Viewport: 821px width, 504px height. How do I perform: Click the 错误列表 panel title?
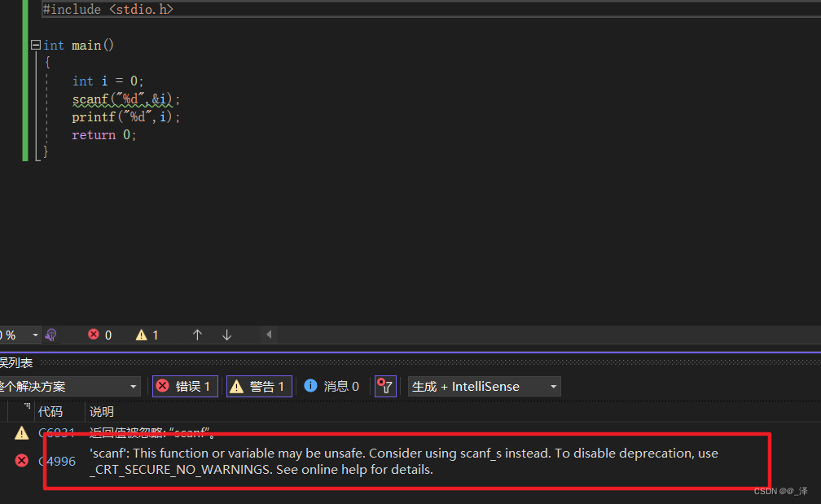point(16,362)
